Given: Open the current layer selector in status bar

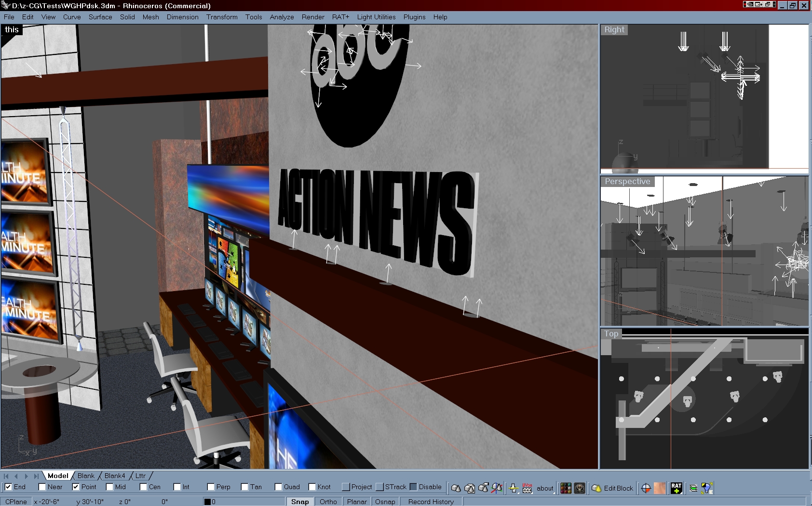Looking at the screenshot, I should (x=244, y=502).
